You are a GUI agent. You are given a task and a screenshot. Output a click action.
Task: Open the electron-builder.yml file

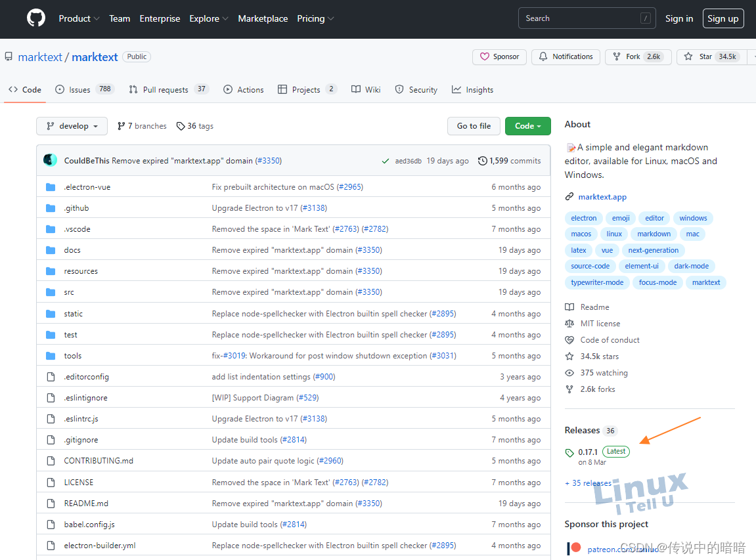100,546
